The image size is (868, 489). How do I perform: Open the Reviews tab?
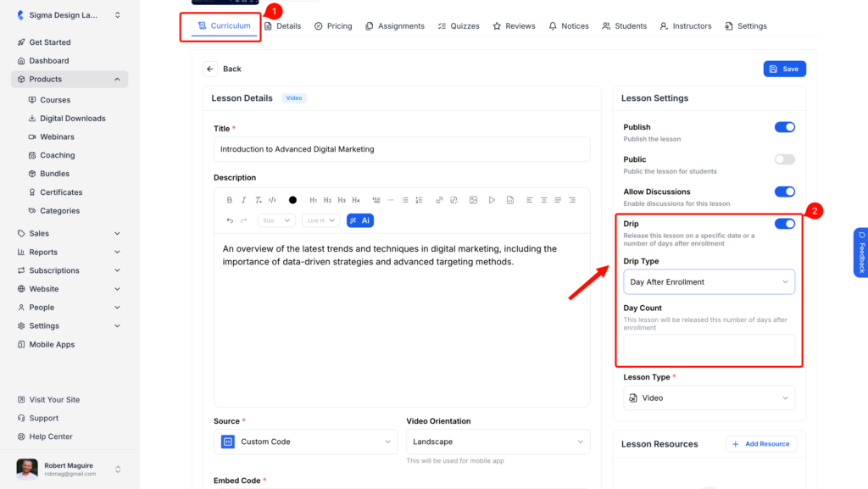click(x=514, y=26)
